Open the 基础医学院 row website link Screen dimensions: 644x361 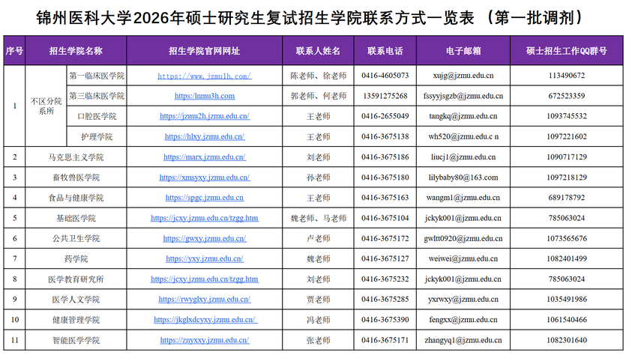click(204, 218)
